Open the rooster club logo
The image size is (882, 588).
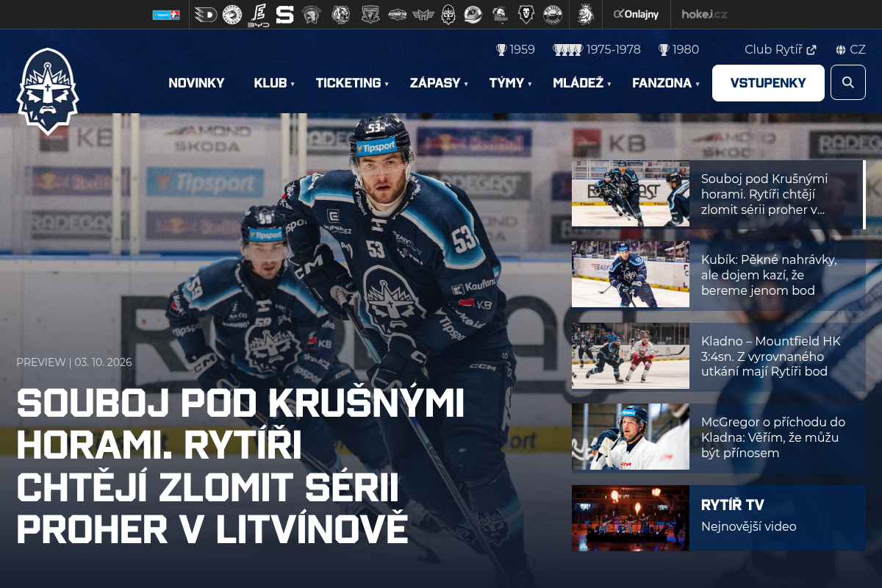(x=500, y=14)
